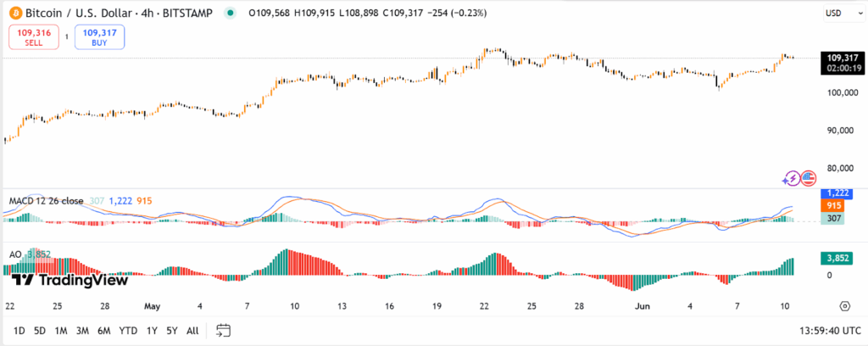The height and width of the screenshot is (346, 868).
Task: Click the MACD 12 26 close indicator label
Action: point(46,201)
